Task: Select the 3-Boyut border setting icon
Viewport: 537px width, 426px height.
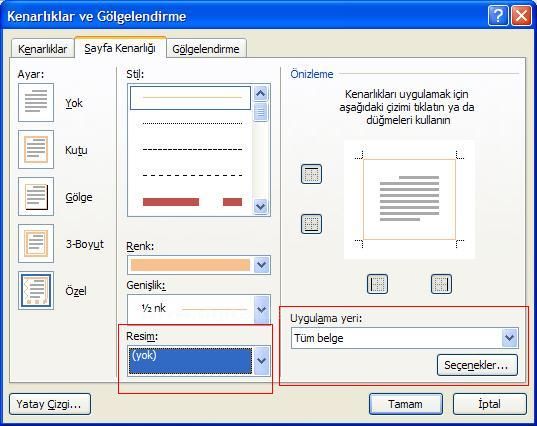Action: 36,243
